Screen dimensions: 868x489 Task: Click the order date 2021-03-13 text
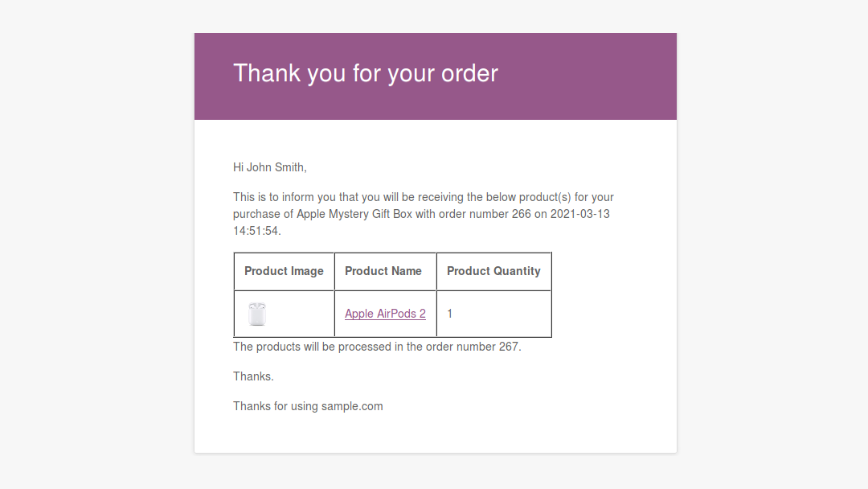coord(579,214)
